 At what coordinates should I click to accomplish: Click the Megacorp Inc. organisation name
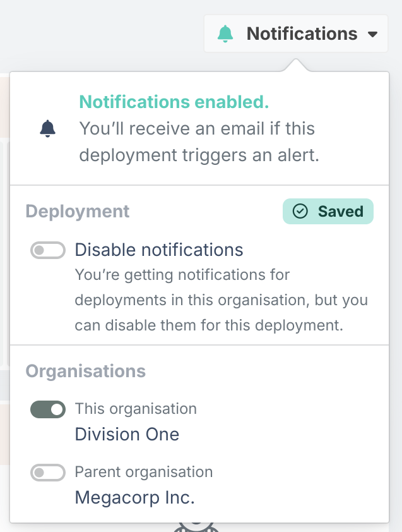[135, 498]
